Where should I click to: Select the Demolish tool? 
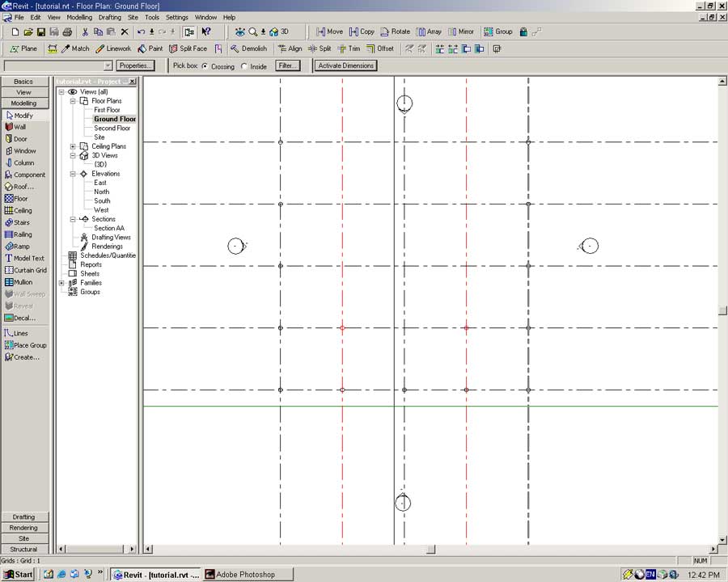click(x=249, y=48)
